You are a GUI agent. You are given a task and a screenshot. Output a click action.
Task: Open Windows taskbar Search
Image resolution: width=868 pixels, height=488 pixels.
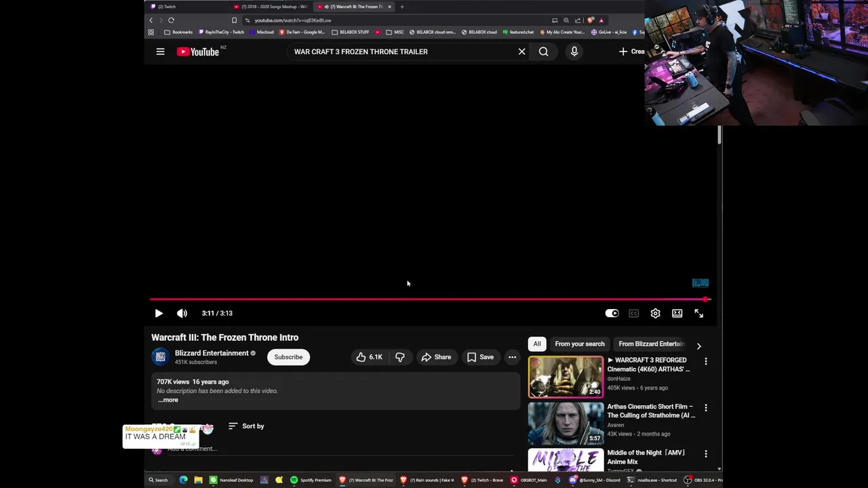coord(158,480)
